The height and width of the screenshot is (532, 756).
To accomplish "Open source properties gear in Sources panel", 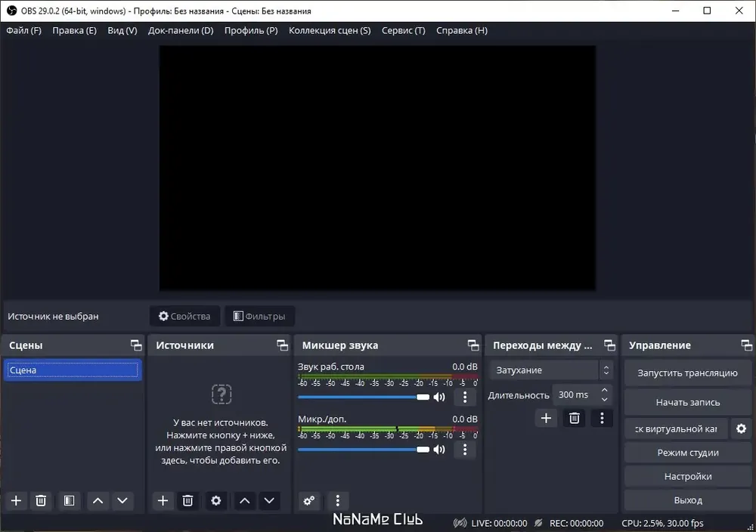I will (216, 501).
